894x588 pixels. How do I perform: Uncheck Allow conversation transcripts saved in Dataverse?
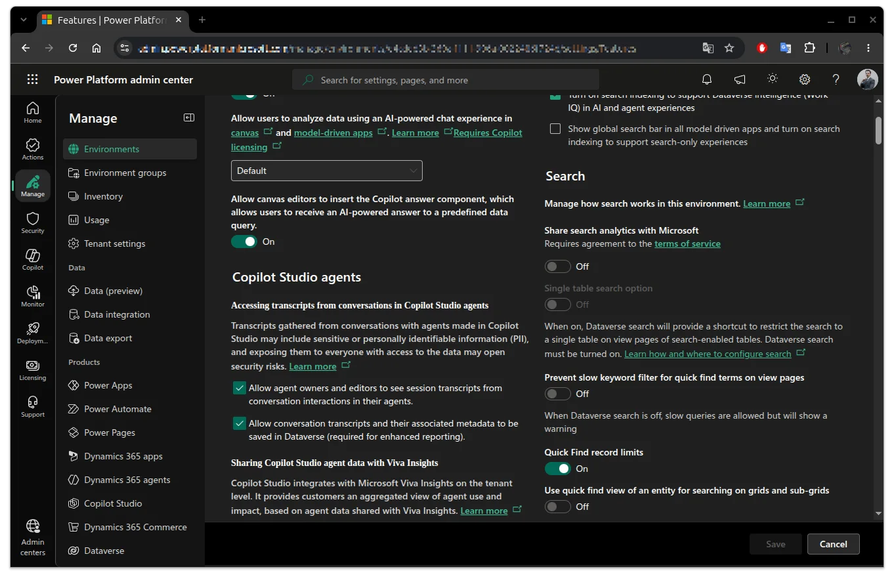click(x=239, y=423)
